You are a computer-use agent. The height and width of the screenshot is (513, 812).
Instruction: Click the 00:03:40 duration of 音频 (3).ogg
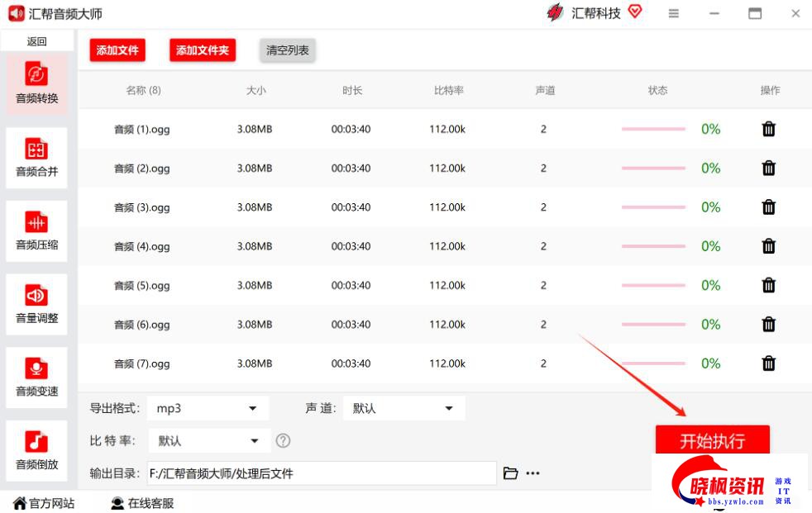coord(351,207)
